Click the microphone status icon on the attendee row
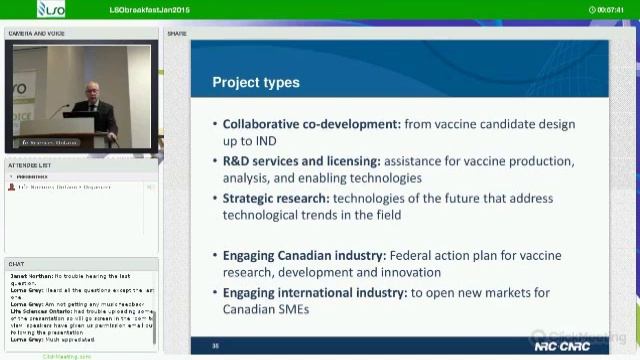 150,187
